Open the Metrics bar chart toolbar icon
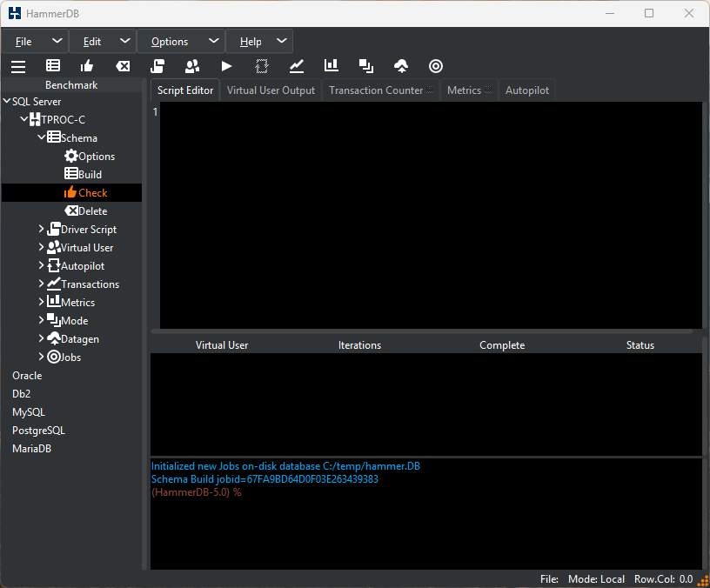The height and width of the screenshot is (588, 710). click(332, 65)
